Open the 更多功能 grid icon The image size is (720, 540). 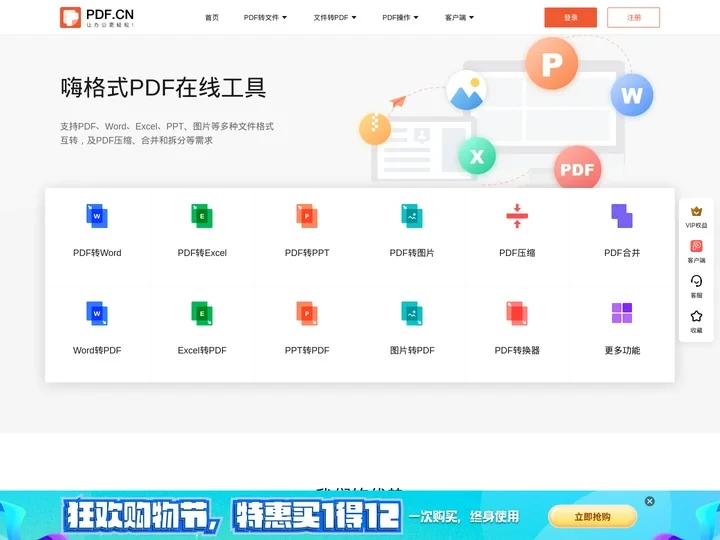[622, 313]
